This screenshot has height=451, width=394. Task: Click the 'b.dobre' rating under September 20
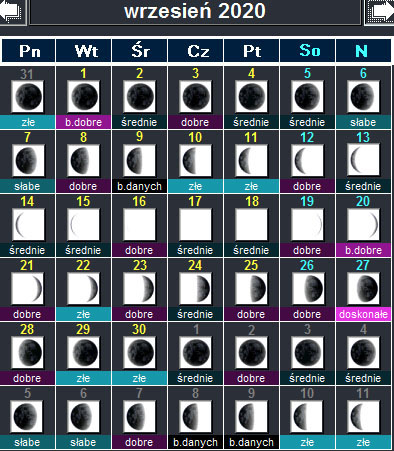click(363, 250)
